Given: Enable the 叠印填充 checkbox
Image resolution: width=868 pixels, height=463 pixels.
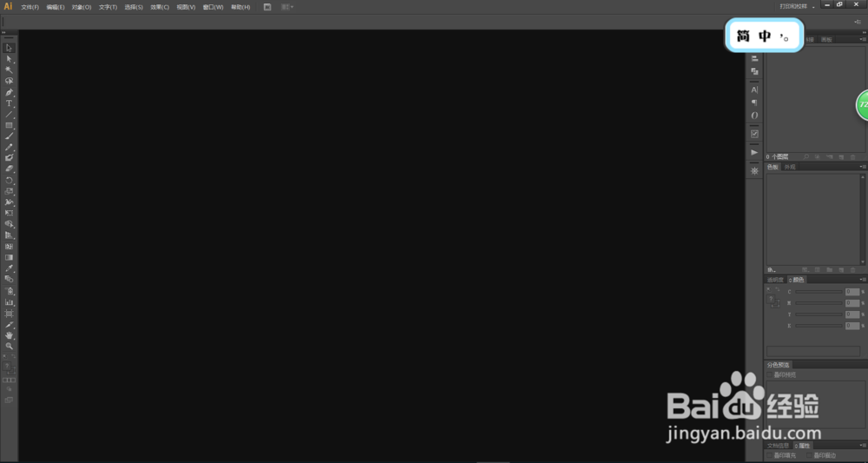Looking at the screenshot, I should pyautogui.click(x=769, y=455).
